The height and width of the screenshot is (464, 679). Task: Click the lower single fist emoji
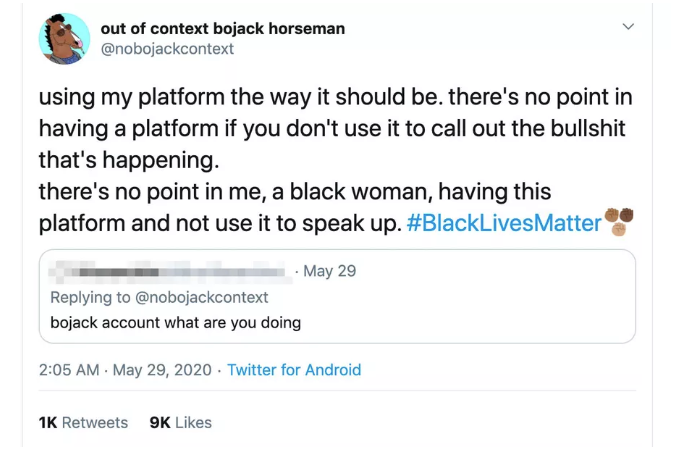point(619,229)
